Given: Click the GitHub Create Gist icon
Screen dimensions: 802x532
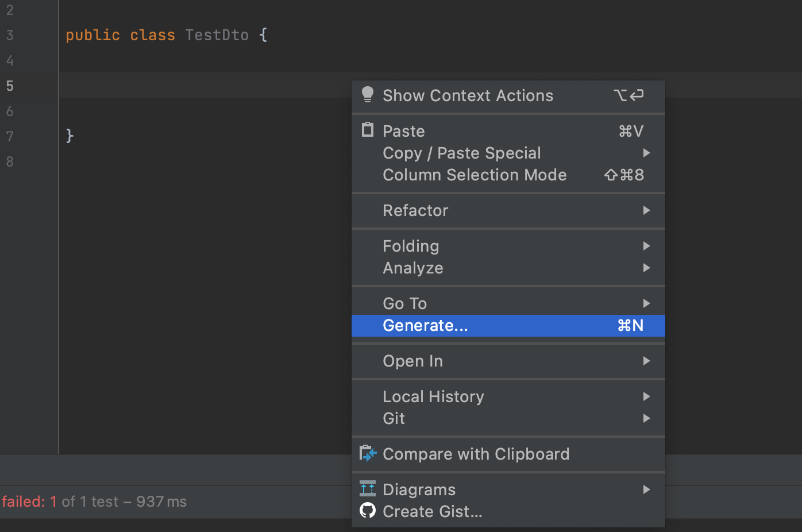Looking at the screenshot, I should [368, 511].
